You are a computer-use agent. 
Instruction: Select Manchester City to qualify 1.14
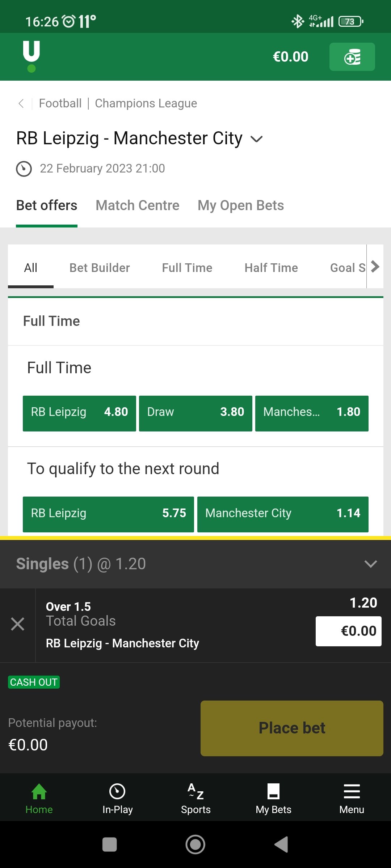tap(283, 514)
